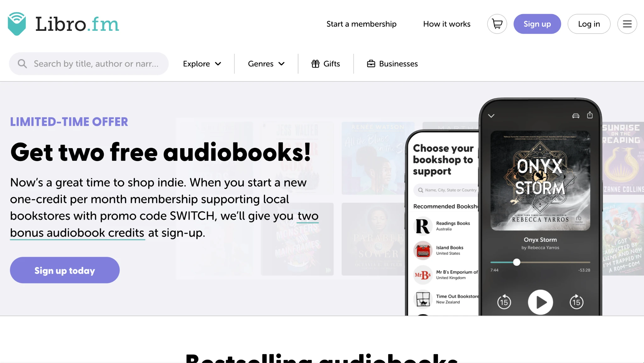Viewport: 644px width, 363px height.
Task: Click the How it works link
Action: click(447, 24)
